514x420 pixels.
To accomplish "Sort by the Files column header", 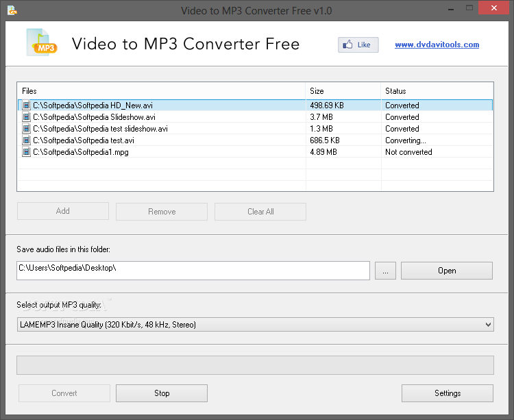I will point(161,91).
